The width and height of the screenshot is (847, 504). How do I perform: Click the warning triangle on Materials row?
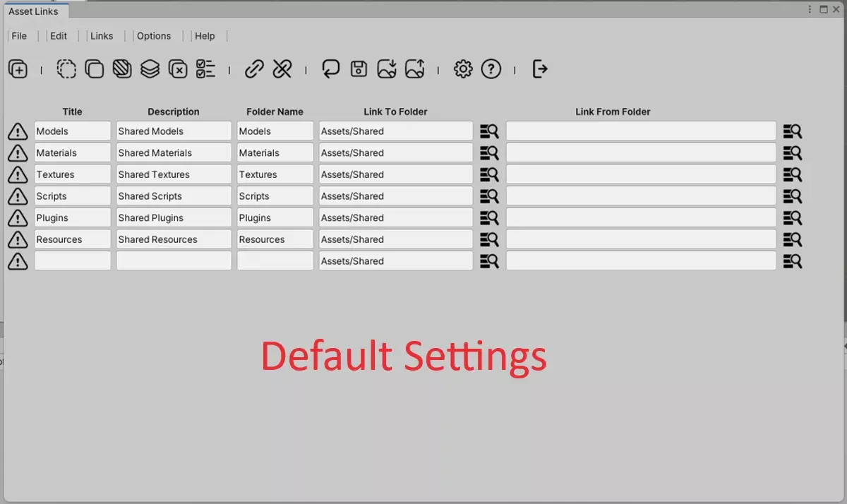(18, 153)
